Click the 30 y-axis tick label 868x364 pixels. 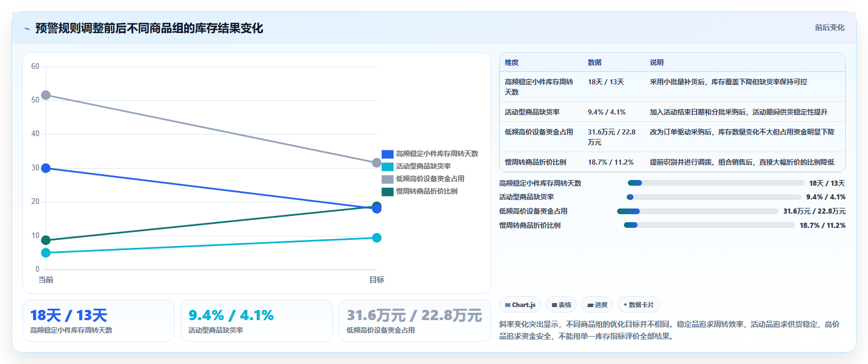click(35, 168)
